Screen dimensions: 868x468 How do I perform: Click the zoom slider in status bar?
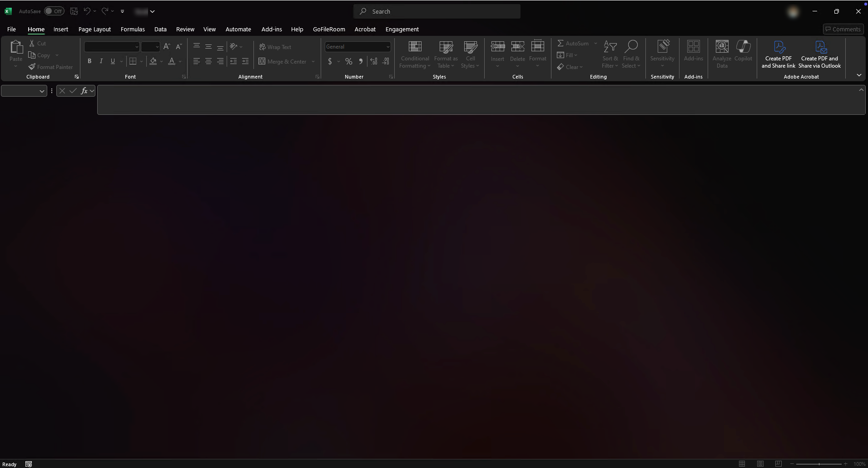pos(818,464)
